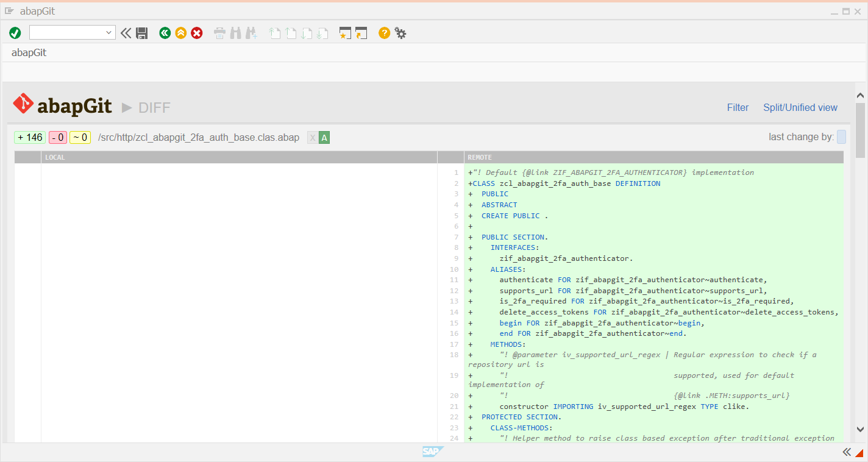Click the abapGit logo
The height and width of the screenshot is (462, 868).
click(x=62, y=105)
